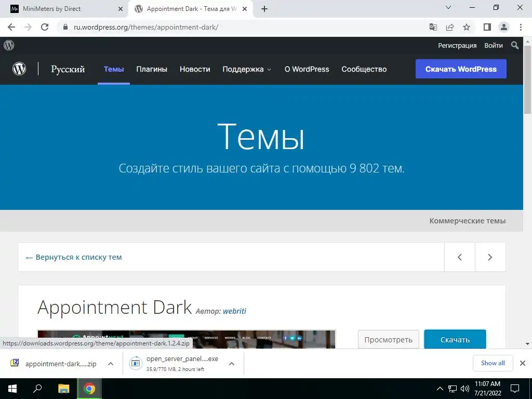Expand options for appointment-dark zip download
Screen dimensions: 532x399
pyautogui.click(x=111, y=364)
